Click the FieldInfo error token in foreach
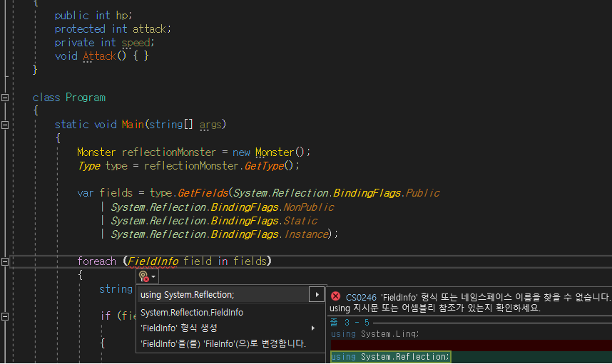The width and height of the screenshot is (612, 364). (153, 261)
